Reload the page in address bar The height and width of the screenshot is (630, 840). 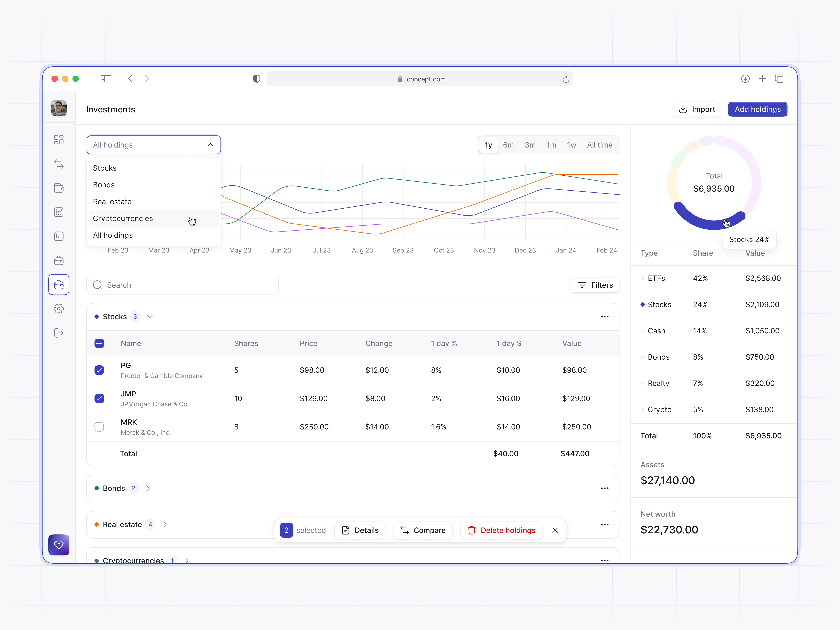pyautogui.click(x=565, y=79)
